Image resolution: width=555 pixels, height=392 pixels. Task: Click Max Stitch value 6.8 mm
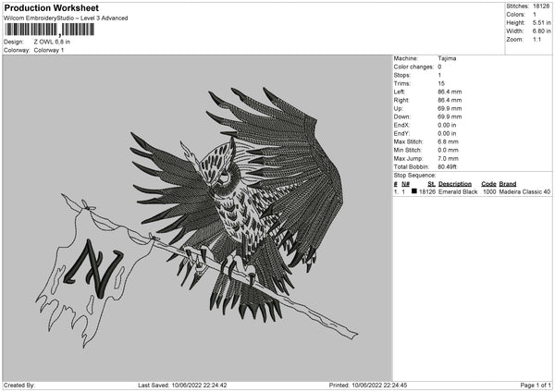coord(448,141)
